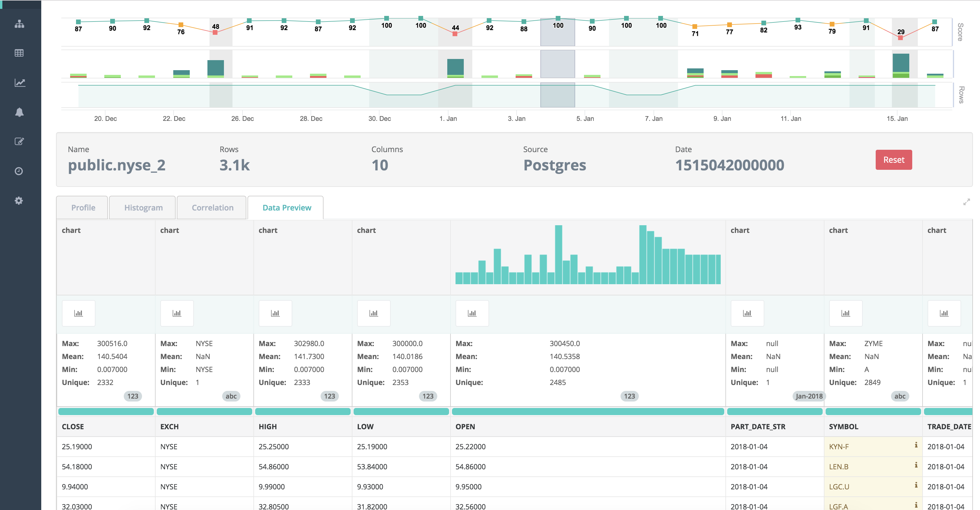Click info icon on KYN-F row

click(x=916, y=445)
